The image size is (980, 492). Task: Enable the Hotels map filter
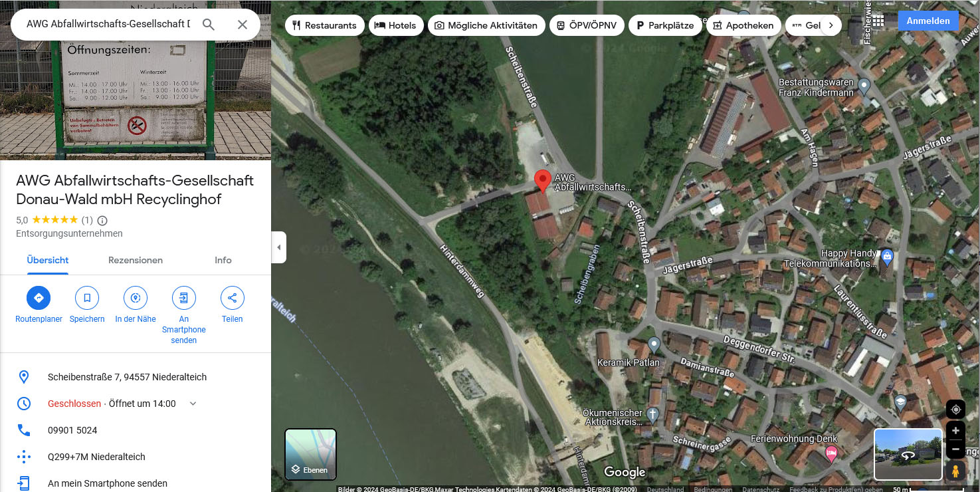[x=396, y=25]
